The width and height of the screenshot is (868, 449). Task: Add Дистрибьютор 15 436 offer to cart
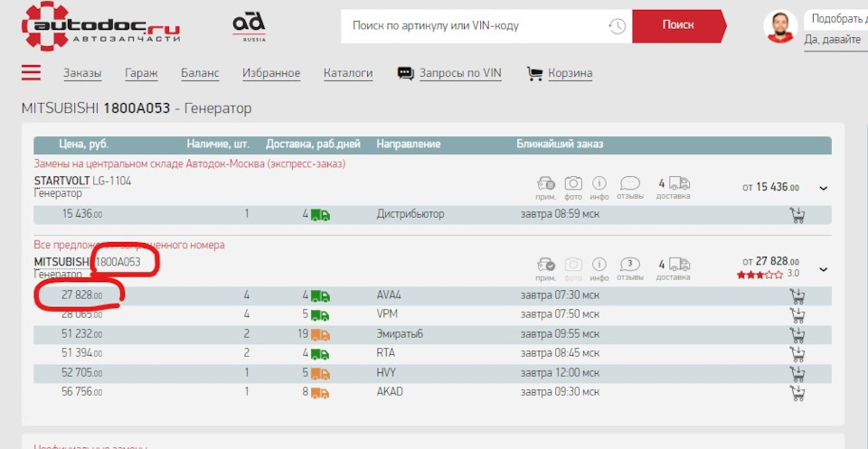point(797,214)
